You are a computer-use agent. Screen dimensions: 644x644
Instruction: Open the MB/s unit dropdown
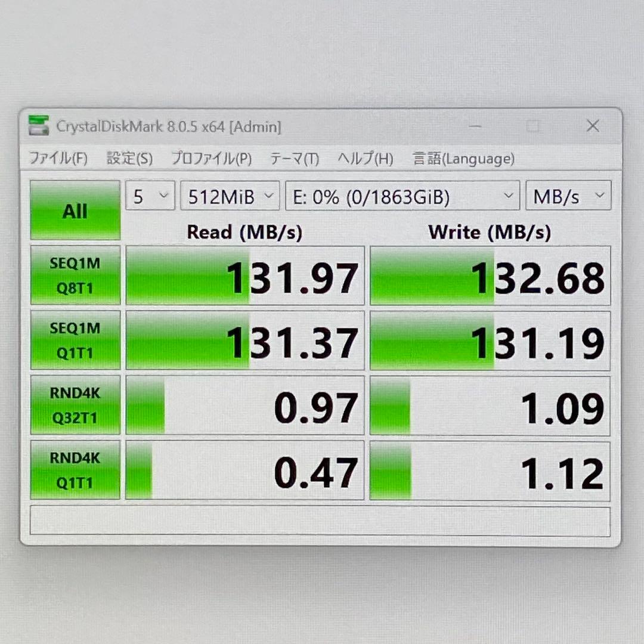pos(568,196)
